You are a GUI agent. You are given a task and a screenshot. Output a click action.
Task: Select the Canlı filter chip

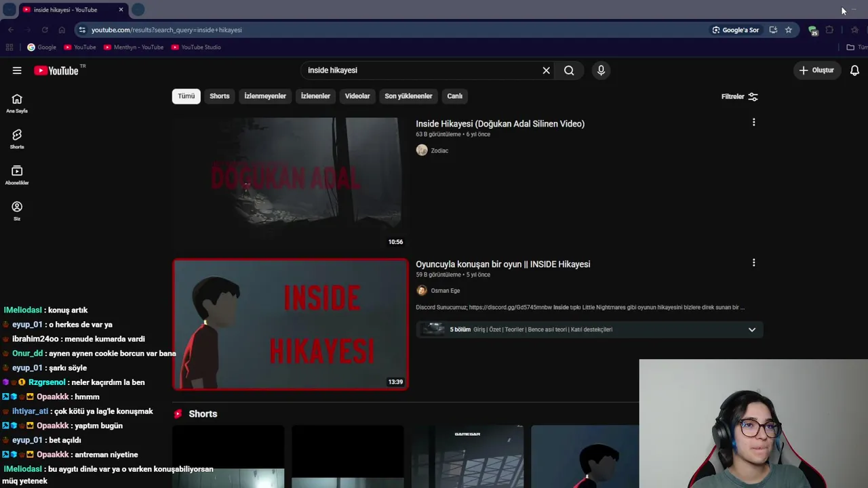tap(454, 96)
